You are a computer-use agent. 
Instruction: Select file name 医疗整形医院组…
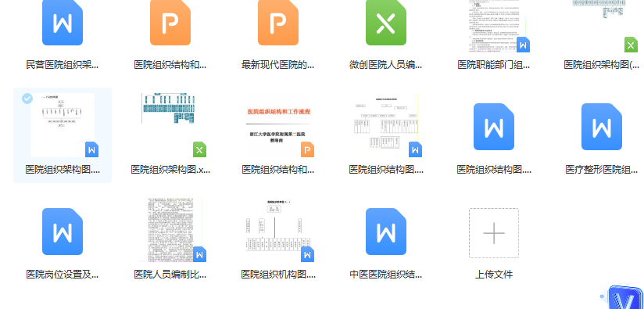point(602,169)
